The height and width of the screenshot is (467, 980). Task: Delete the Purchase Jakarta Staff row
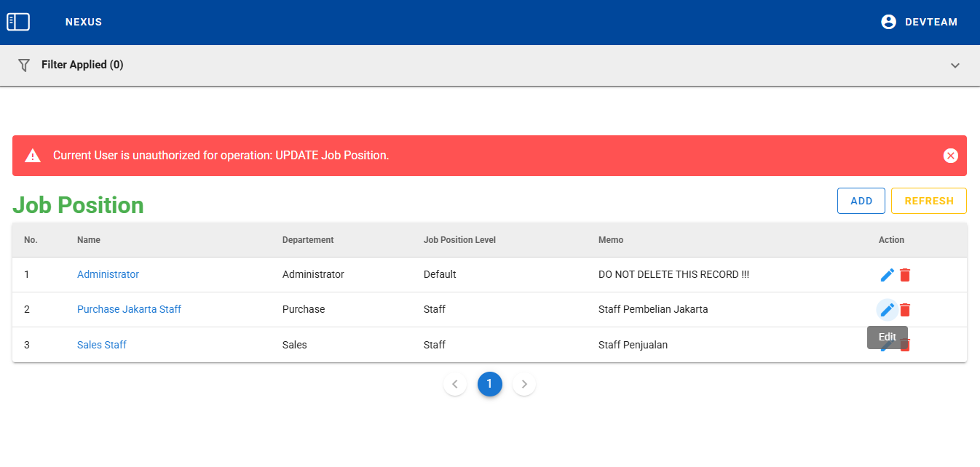(x=905, y=310)
